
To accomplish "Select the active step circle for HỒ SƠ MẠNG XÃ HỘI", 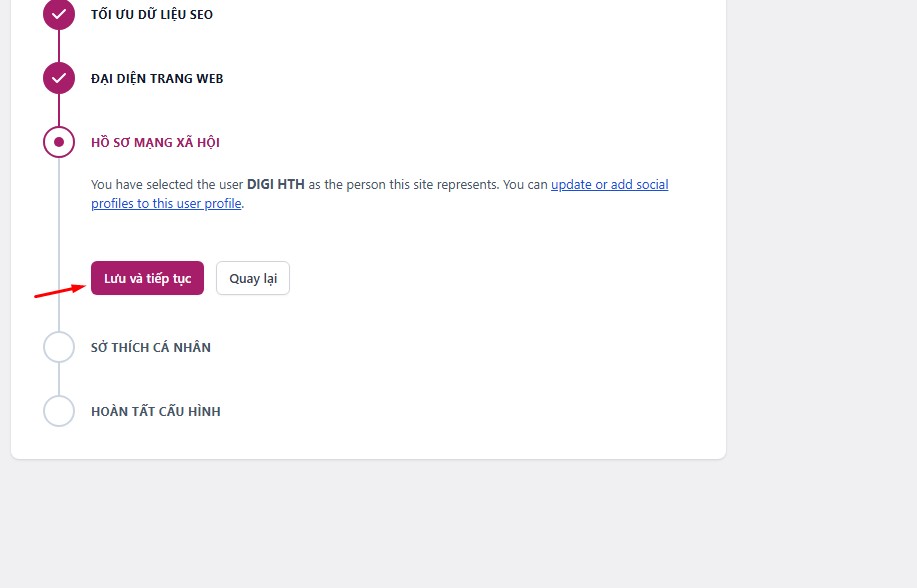I will (x=59, y=142).
